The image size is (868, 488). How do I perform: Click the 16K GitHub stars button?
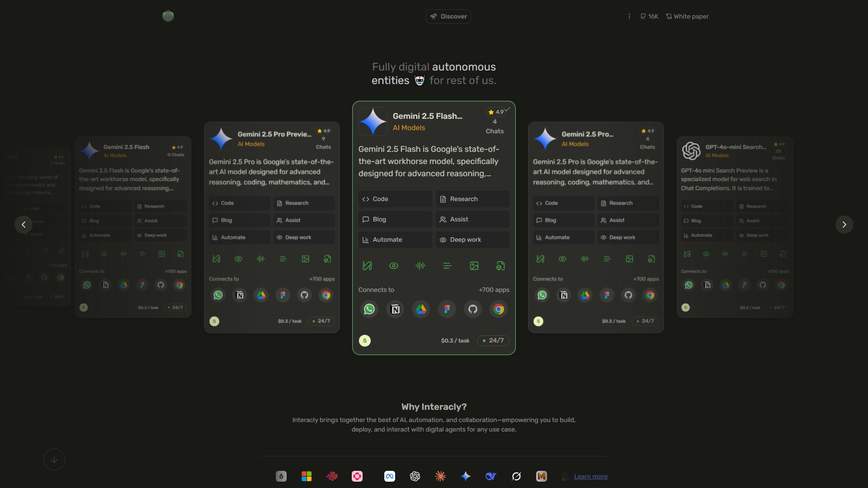pos(649,16)
